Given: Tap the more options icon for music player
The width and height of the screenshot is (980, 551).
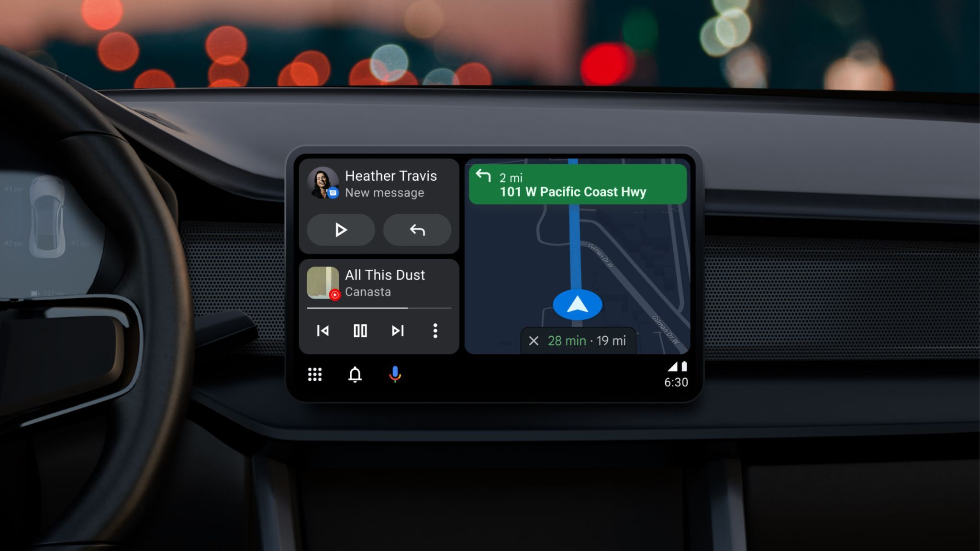Looking at the screenshot, I should tap(435, 331).
